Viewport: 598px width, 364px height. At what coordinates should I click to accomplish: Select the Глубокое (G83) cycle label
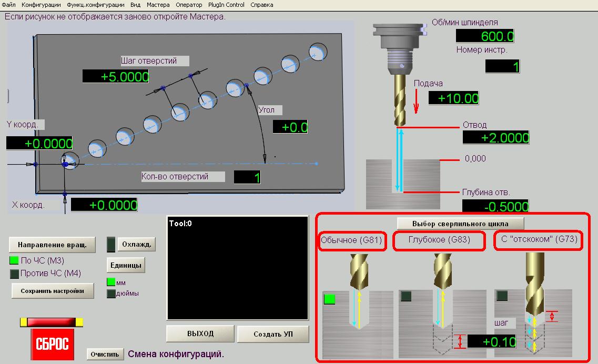tap(439, 240)
